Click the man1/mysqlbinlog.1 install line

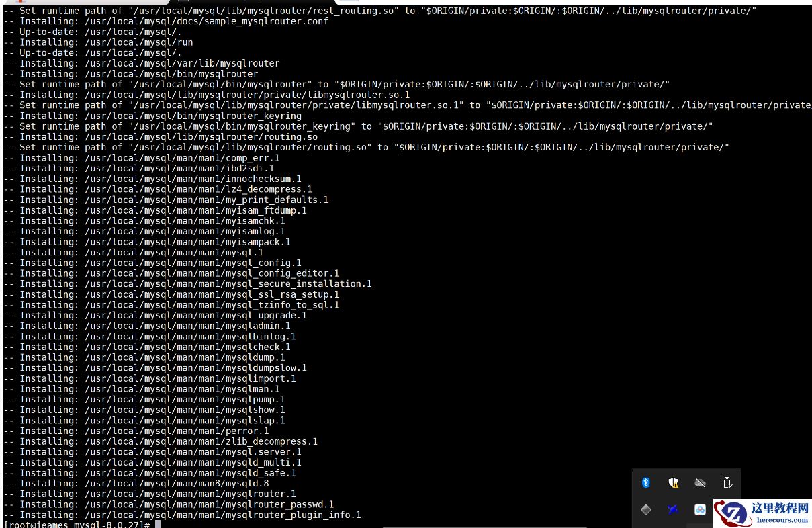point(150,337)
